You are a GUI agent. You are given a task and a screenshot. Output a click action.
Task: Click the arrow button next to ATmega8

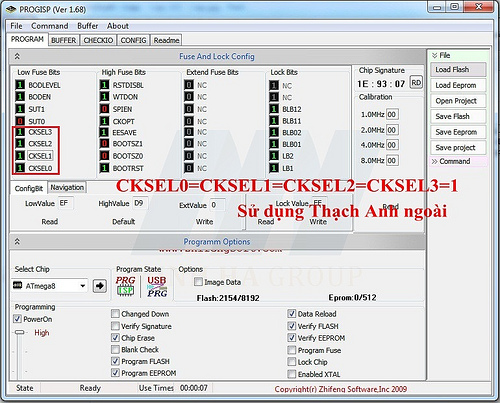click(100, 286)
